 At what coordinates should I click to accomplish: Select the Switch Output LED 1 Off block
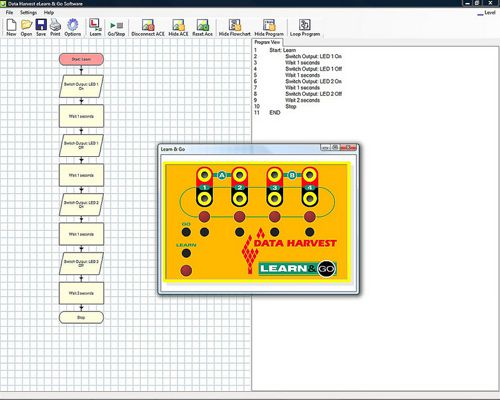point(81,145)
